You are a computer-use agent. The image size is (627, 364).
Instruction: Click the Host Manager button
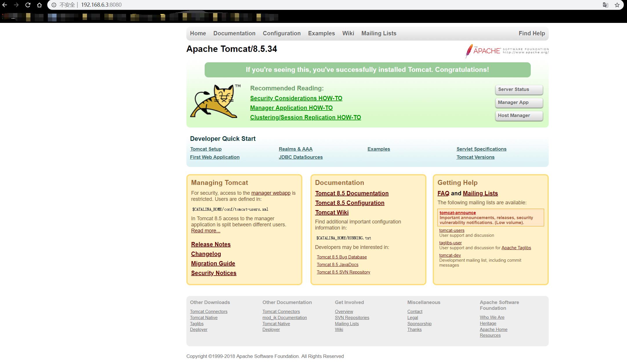pos(519,116)
